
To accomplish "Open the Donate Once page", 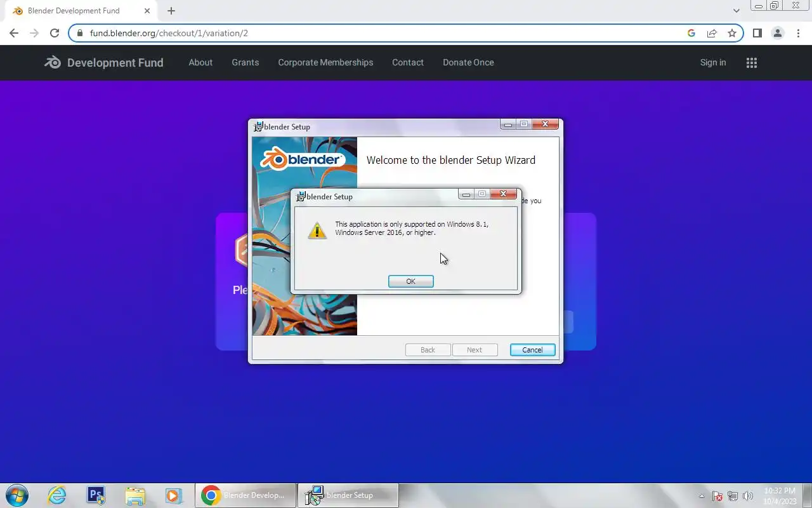I will (x=468, y=62).
